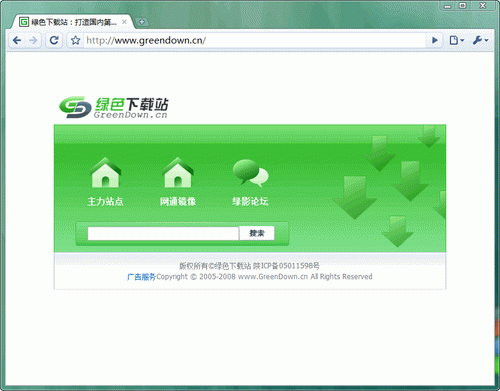Open a new tab with plus button
Screen dimensions: 500x391
tap(142, 22)
